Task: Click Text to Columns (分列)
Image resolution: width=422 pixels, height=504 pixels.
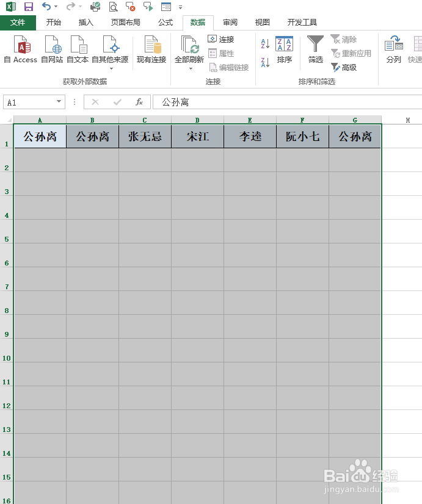Action: [x=394, y=49]
